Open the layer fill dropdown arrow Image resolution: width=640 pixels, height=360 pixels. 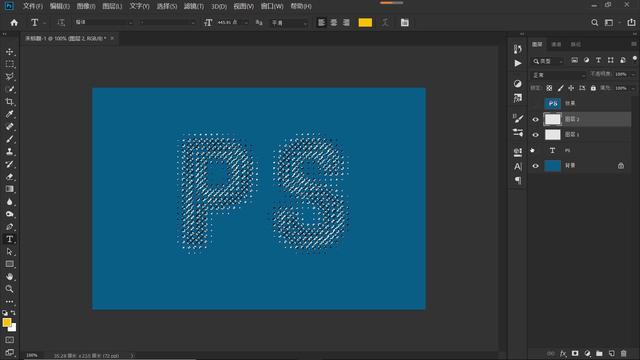click(633, 88)
